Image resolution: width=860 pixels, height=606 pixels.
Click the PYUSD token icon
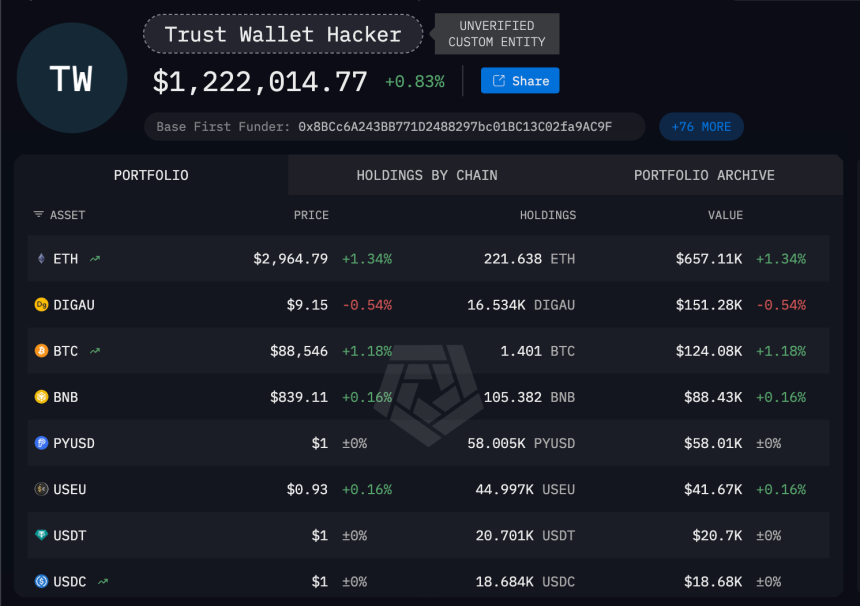[39, 443]
